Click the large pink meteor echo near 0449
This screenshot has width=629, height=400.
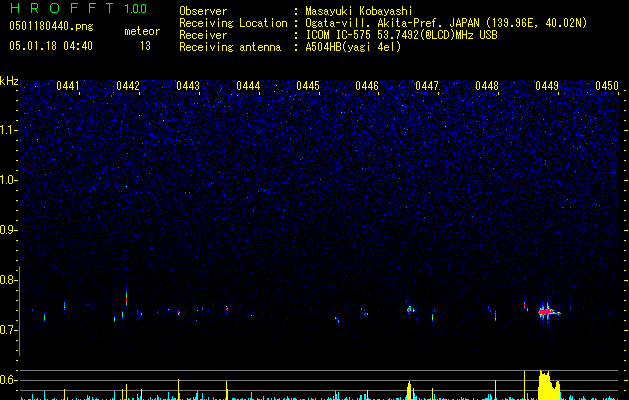coord(547,312)
